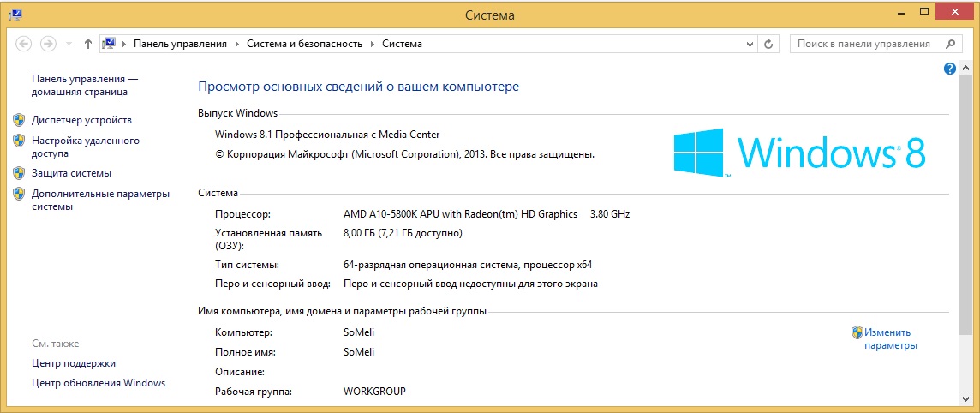Open Защита системы link
This screenshot has width=980, height=413.
click(x=71, y=173)
